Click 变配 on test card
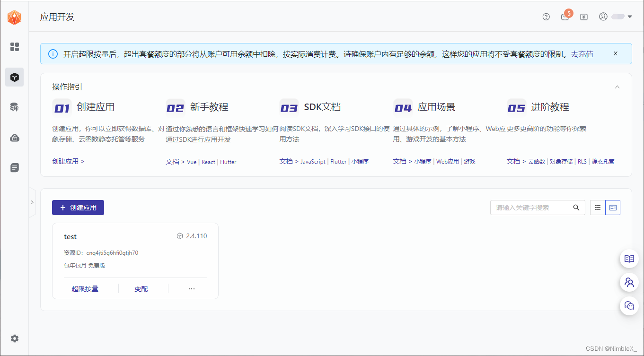644x356 pixels. click(x=141, y=288)
